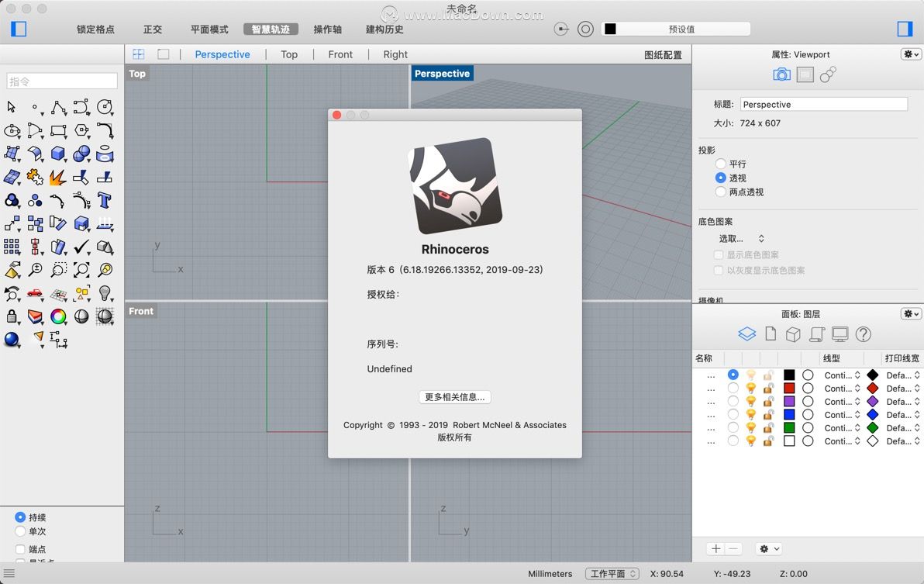The image size is (924, 584).
Task: Open the layers panel icon
Action: coord(746,334)
